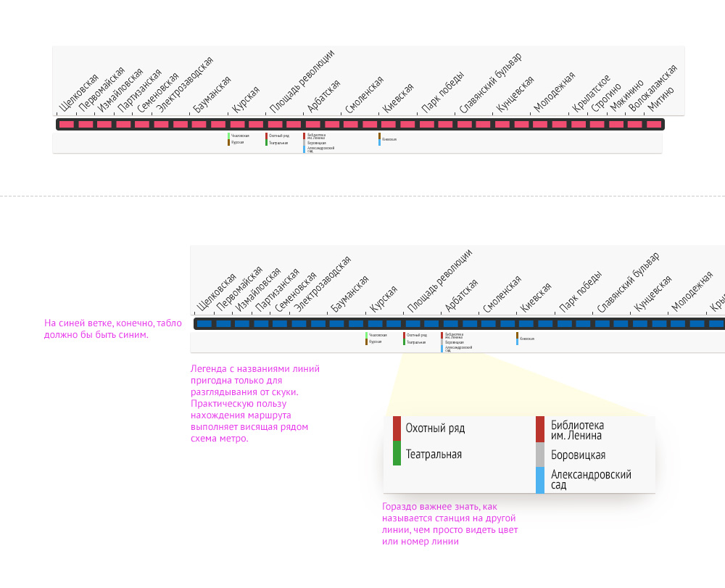Select the last red segment at strip's right end
Image resolution: width=725 pixels, height=588 pixels.
pos(654,125)
